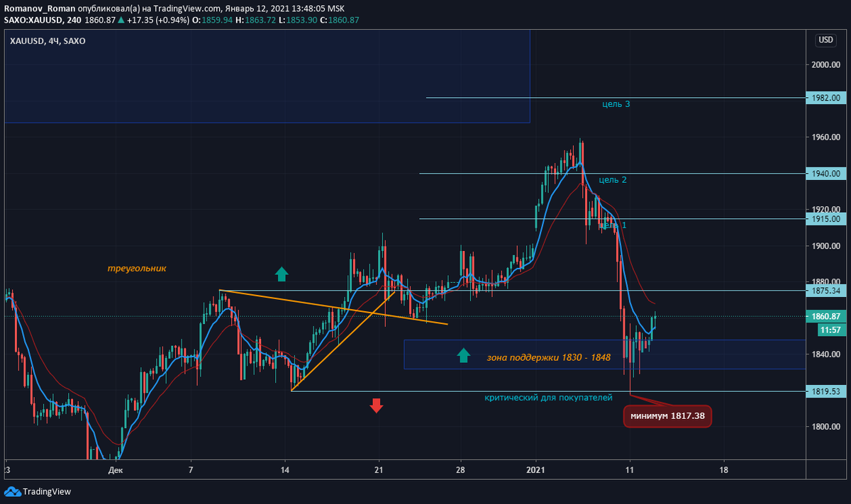Click the '2021' date axis label
Image resolution: width=851 pixels, height=504 pixels.
(537, 470)
